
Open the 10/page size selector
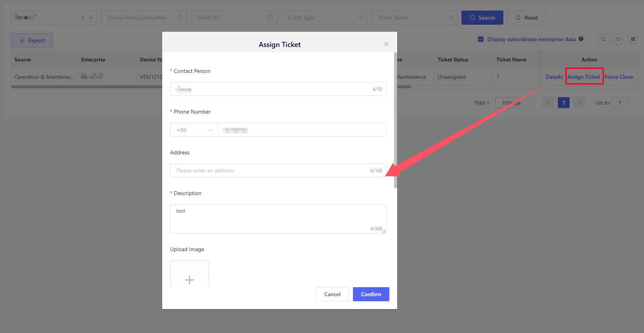[x=514, y=103]
